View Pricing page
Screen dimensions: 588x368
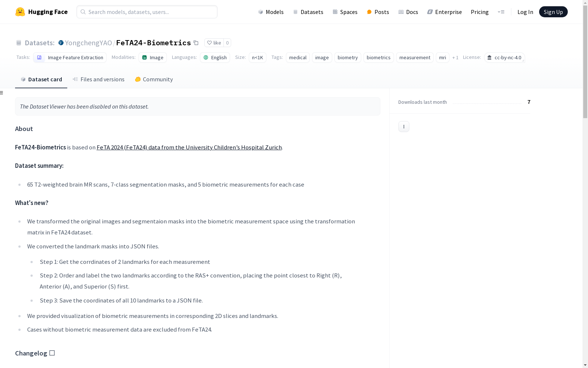click(x=480, y=12)
